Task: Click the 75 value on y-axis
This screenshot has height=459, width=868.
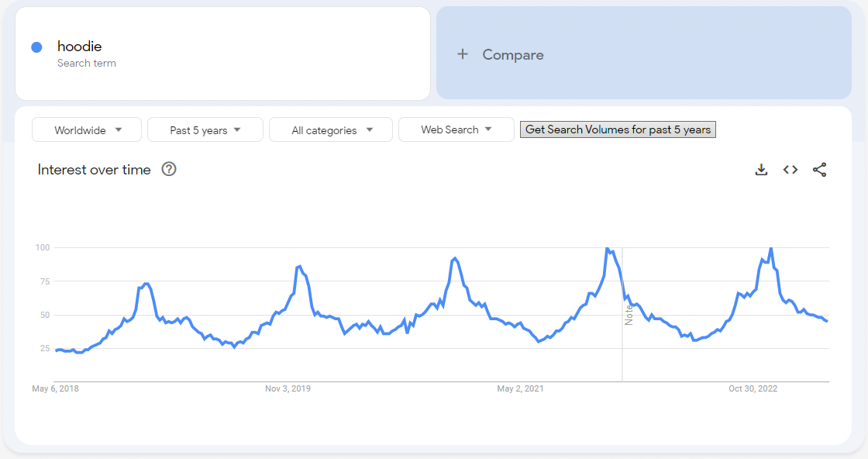Action: (x=45, y=281)
